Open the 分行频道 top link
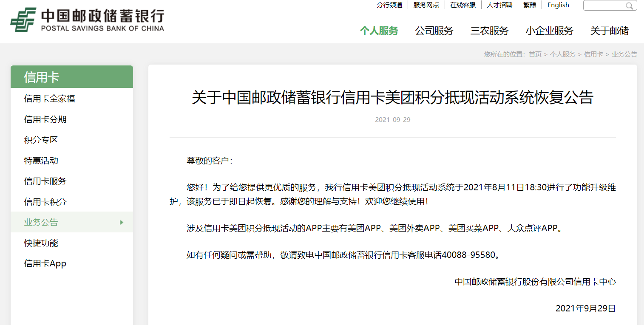644x325 pixels. 389,5
